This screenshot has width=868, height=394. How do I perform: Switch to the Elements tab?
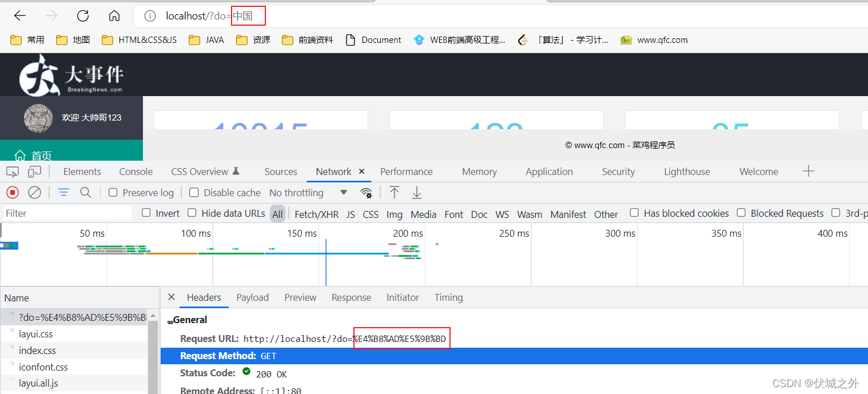(x=82, y=172)
